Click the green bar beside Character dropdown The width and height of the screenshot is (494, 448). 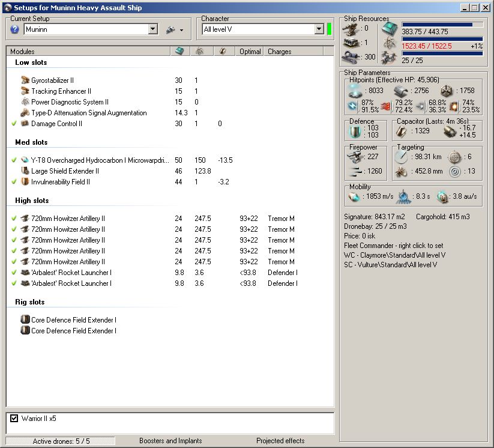pyautogui.click(x=330, y=29)
